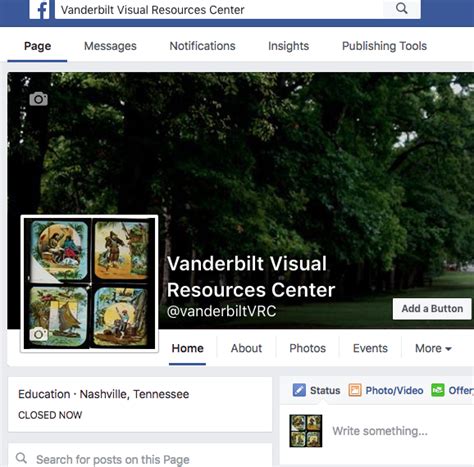The height and width of the screenshot is (467, 474).
Task: Click the Facebook logo icon
Action: click(x=40, y=9)
